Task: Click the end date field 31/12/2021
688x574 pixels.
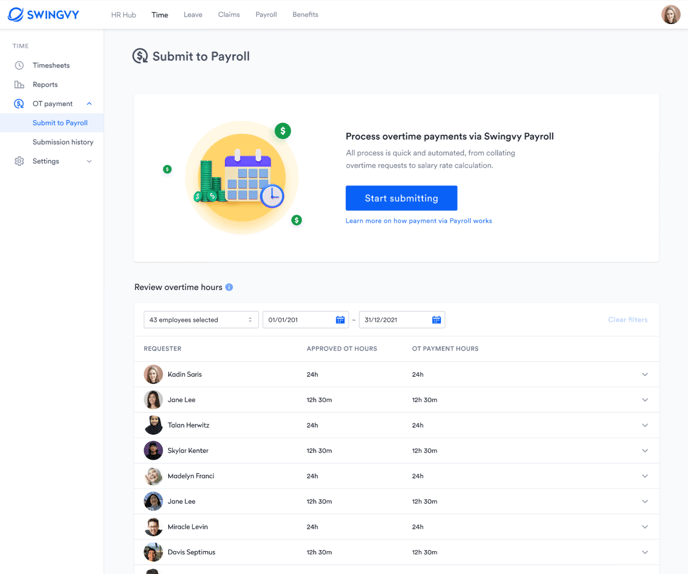Action: coord(402,319)
